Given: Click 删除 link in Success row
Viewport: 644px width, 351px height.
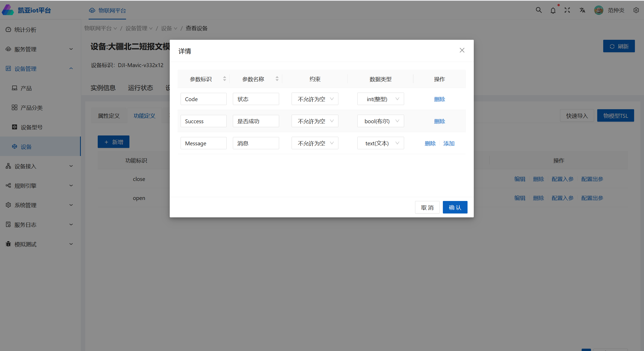Looking at the screenshot, I should coord(439,121).
